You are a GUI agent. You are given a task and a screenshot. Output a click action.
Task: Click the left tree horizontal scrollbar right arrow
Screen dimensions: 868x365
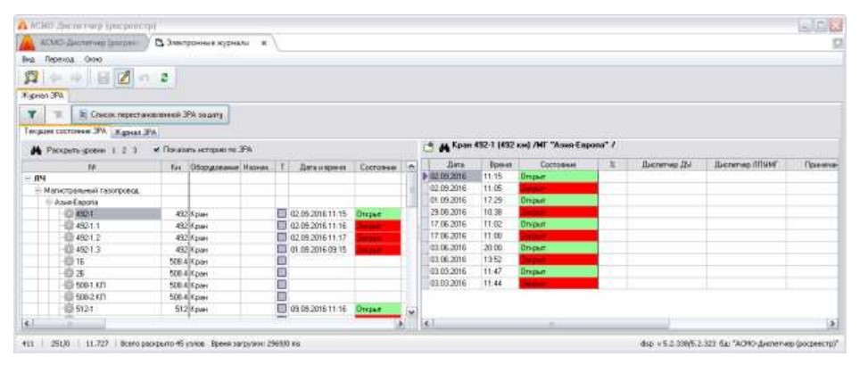[x=402, y=322]
